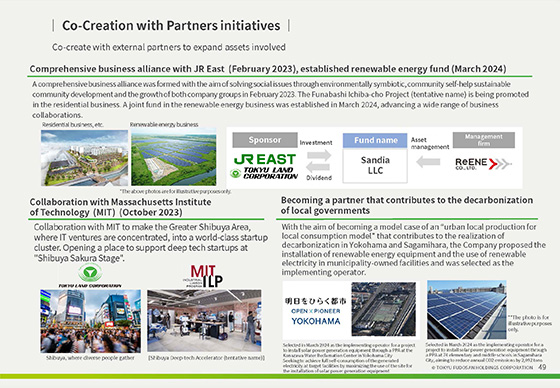Open the Shibuya crossing crowd photo

[x=90, y=321]
